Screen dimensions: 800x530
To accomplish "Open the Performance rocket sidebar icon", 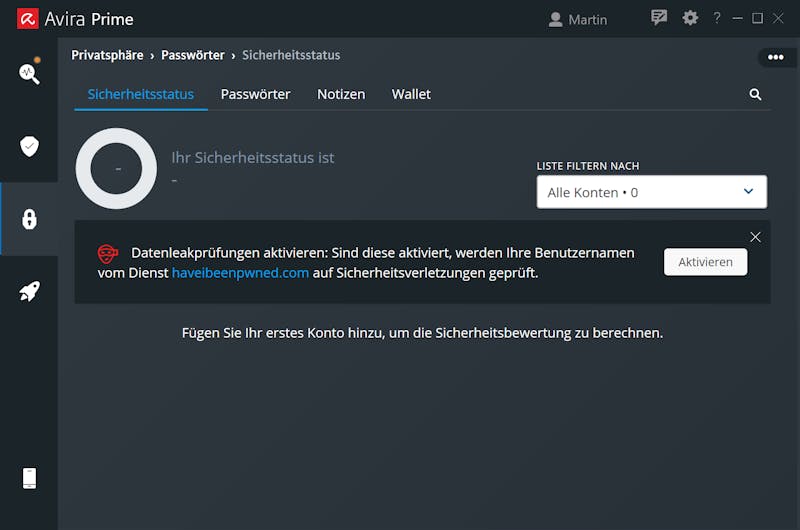I will coord(29,291).
